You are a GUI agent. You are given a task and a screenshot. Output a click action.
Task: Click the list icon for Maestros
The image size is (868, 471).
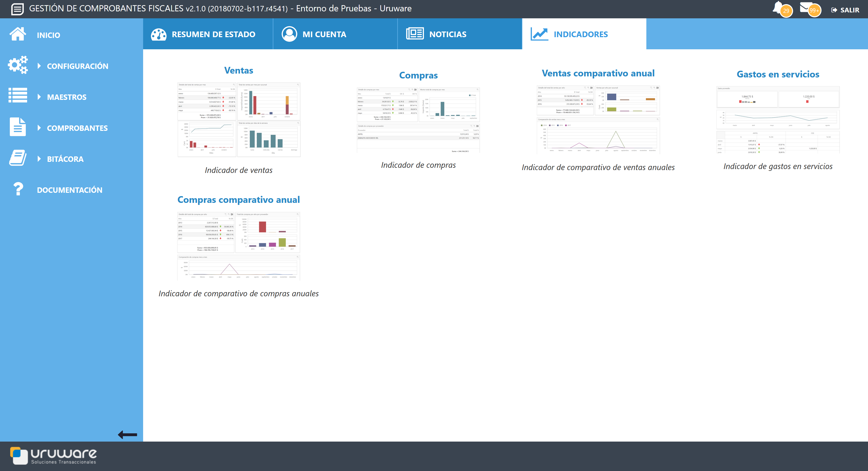coord(18,95)
